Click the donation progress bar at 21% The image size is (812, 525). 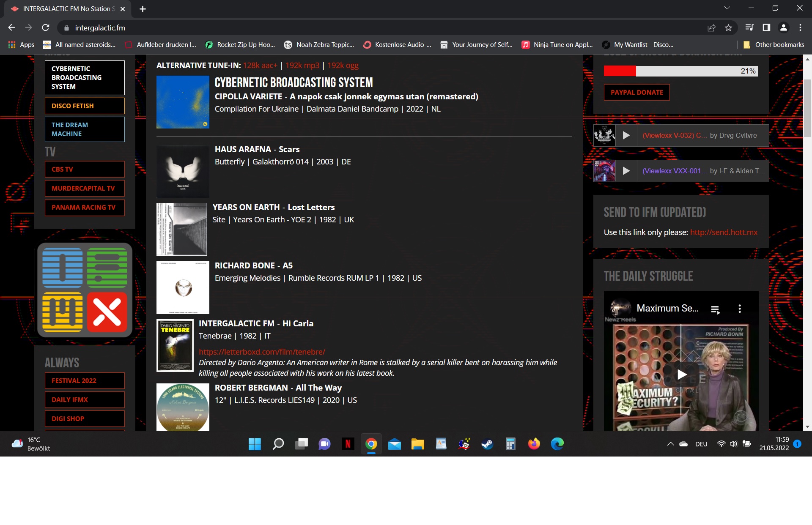680,71
